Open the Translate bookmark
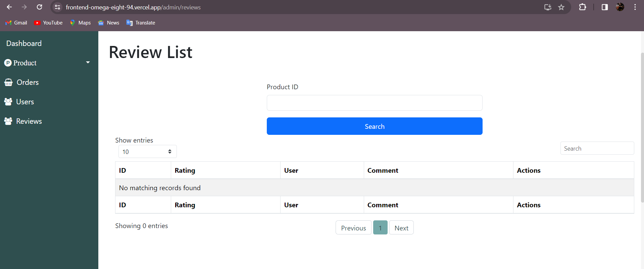Viewport: 644px width, 269px height. 141,23
